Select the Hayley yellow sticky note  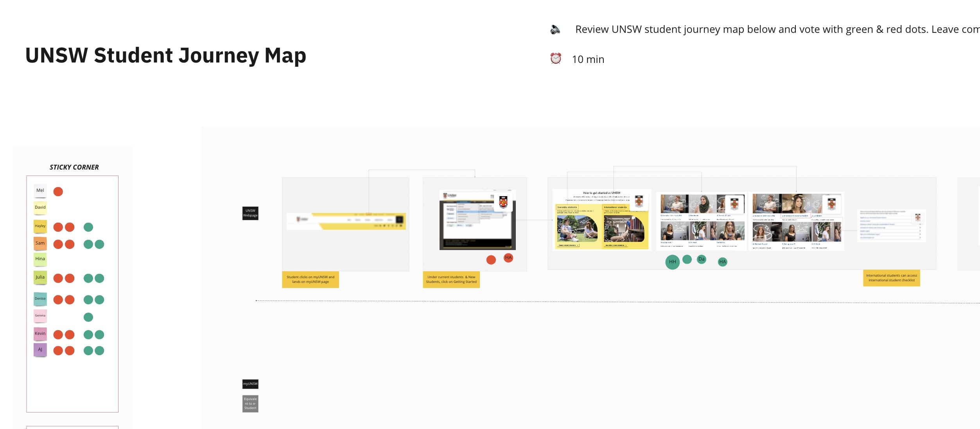click(40, 226)
